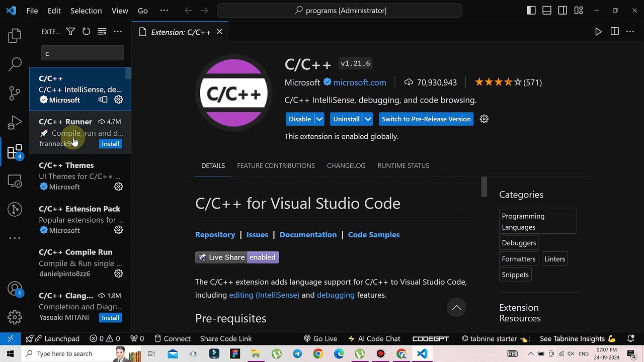Screen dimensions: 644x362
Task: Open the Go menu
Action: pos(143,10)
